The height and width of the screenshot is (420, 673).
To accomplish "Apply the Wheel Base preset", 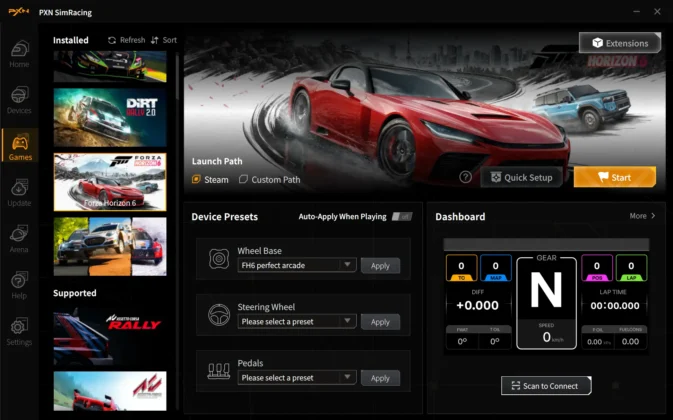I will [380, 266].
